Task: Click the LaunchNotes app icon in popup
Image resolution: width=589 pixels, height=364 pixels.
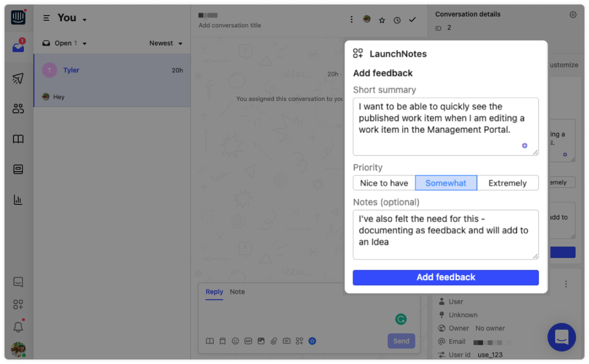Action: click(x=358, y=54)
